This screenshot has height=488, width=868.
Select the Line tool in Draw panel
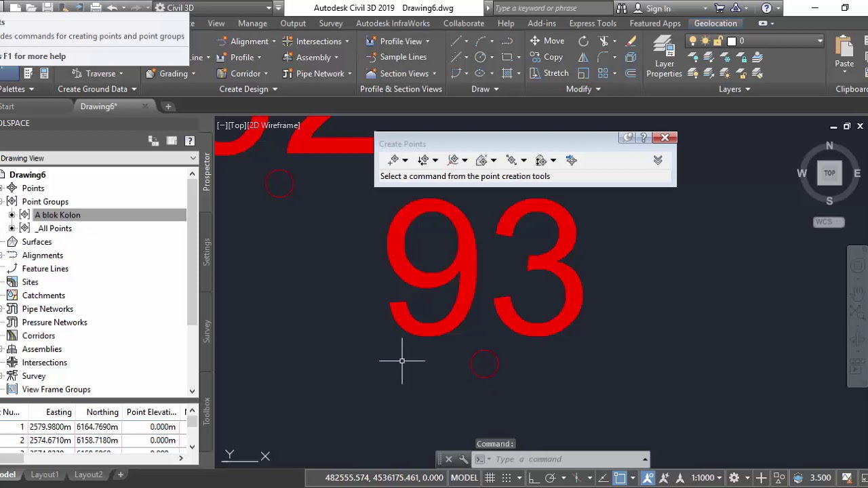pos(456,41)
